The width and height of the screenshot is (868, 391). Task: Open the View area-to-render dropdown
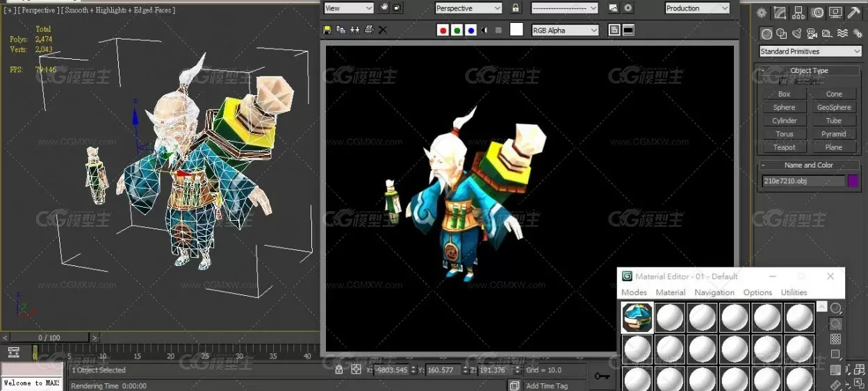click(x=349, y=8)
